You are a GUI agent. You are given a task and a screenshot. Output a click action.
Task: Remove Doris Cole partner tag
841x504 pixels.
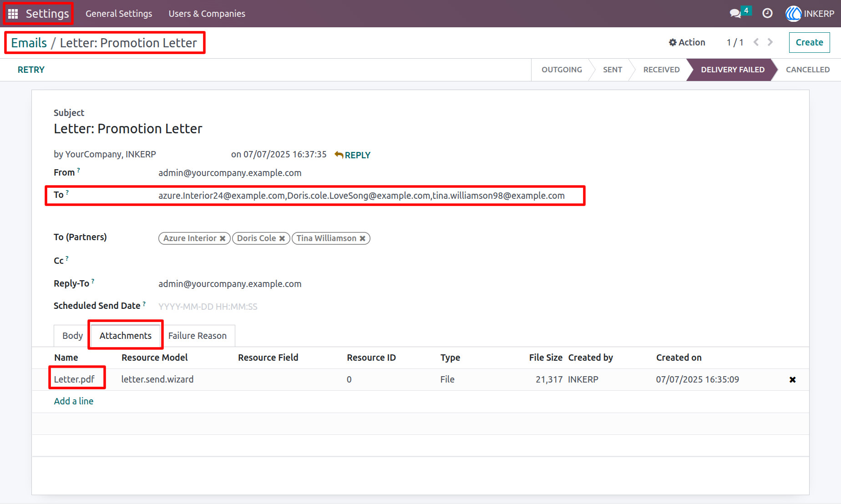click(282, 238)
